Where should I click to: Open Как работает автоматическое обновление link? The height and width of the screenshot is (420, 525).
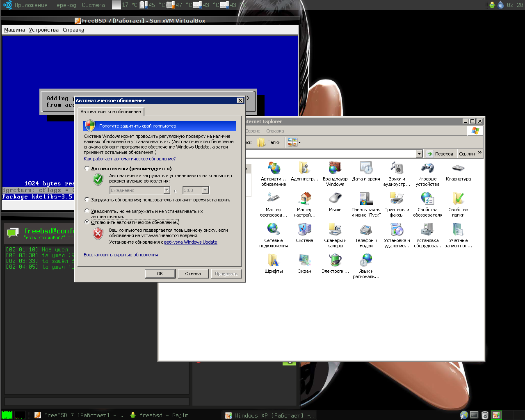130,159
